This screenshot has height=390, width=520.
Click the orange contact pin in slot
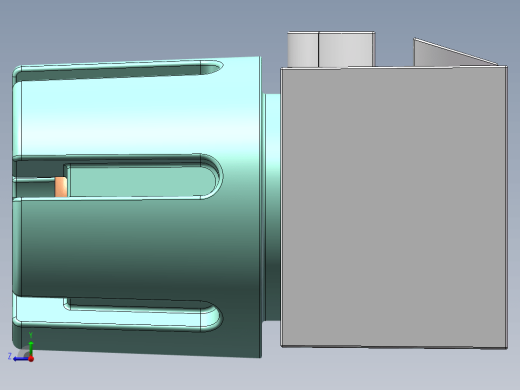61,187
